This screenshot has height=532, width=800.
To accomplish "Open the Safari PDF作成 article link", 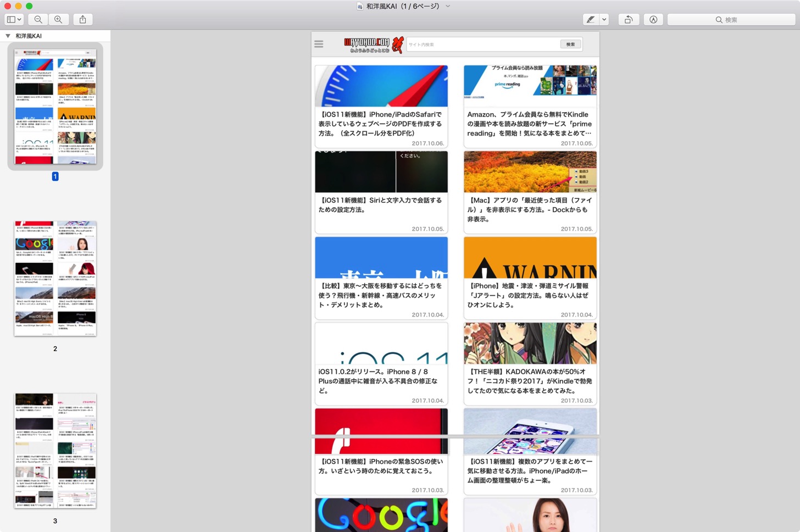I will (381, 124).
